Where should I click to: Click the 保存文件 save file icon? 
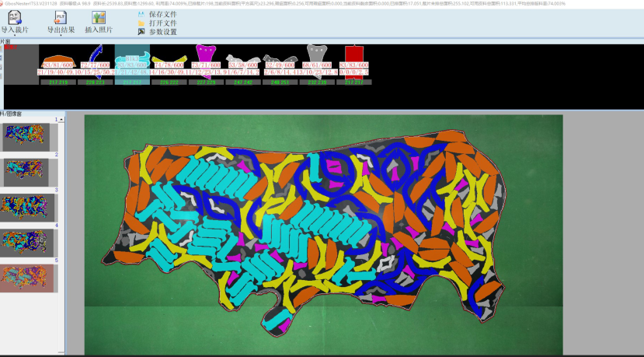coord(141,14)
